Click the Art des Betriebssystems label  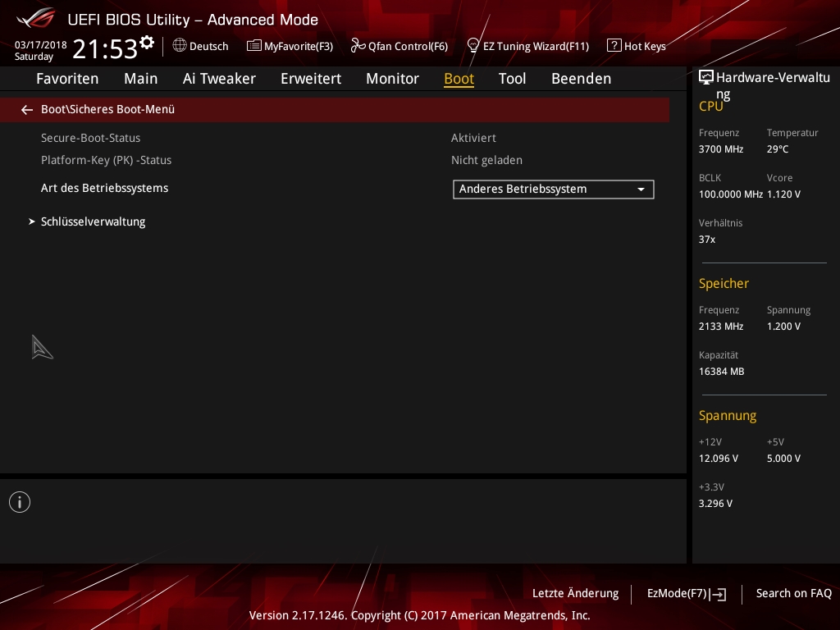(x=104, y=188)
